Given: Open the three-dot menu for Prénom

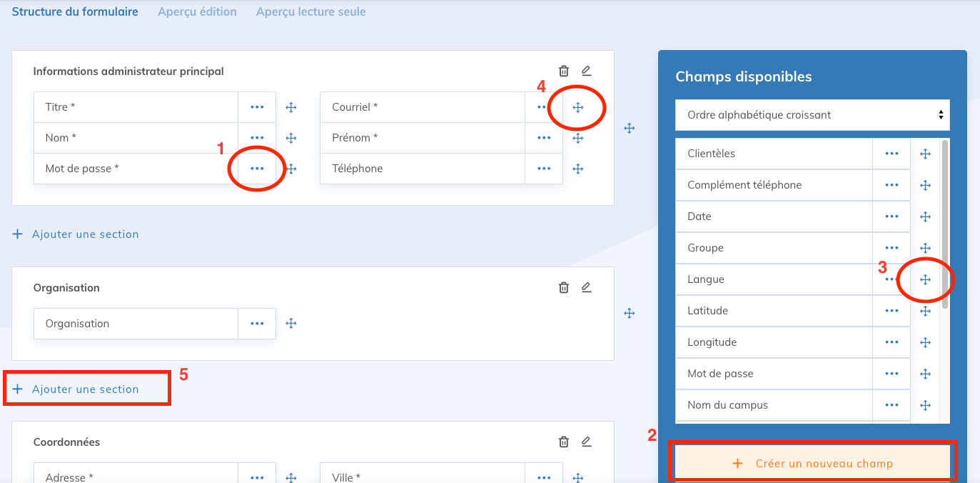Looking at the screenshot, I should (544, 138).
